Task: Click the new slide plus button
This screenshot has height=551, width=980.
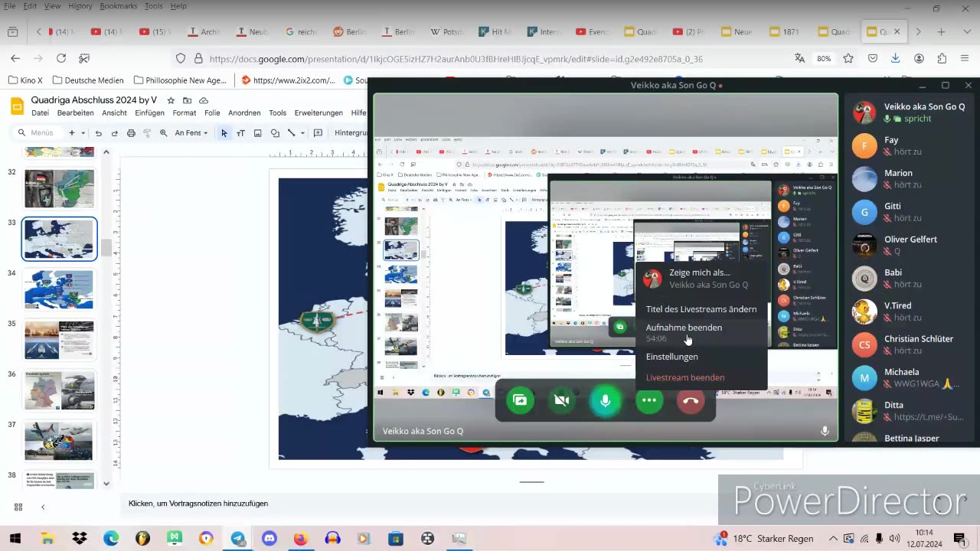Action: 72,133
